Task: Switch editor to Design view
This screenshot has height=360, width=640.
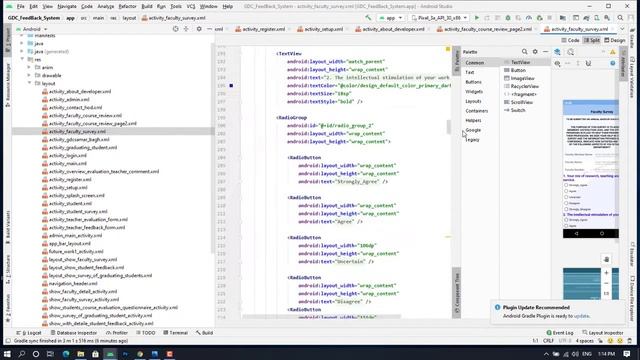Action: [614, 40]
